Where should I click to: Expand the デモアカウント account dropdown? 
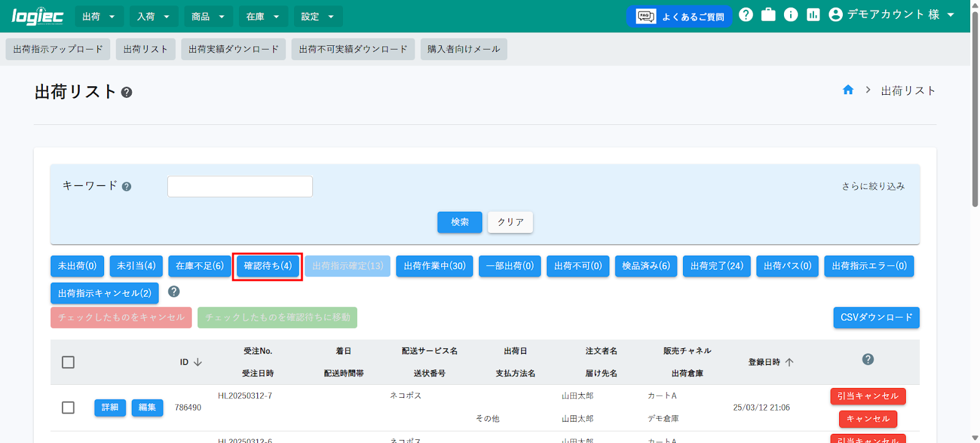pyautogui.click(x=892, y=15)
